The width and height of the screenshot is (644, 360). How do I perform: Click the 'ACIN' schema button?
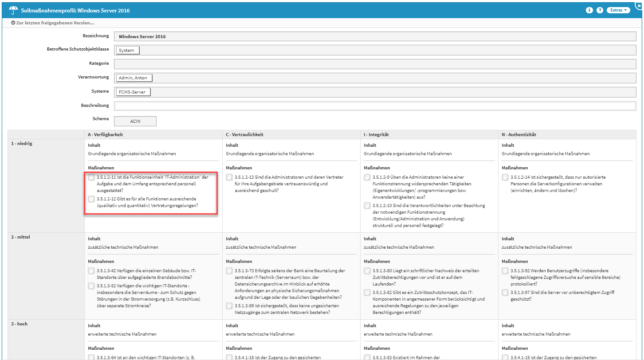coord(135,121)
